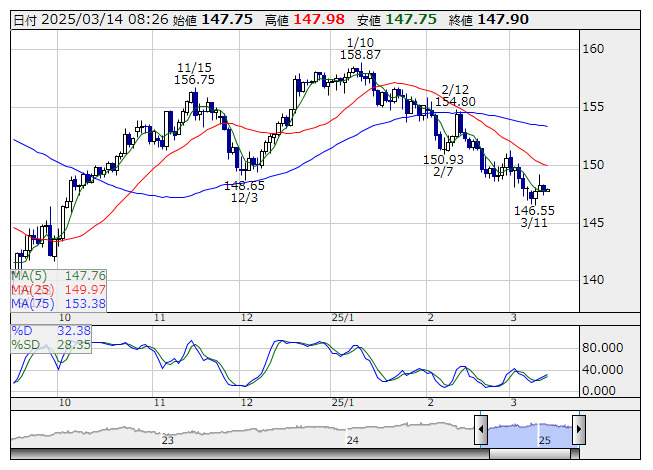Click the scrollbar track's dark left portion
Screen dimensions: 653x470
[x=250, y=454]
